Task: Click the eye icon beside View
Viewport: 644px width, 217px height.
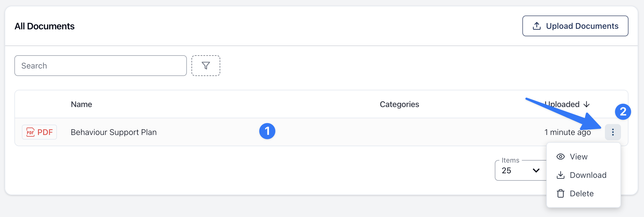Action: point(560,157)
